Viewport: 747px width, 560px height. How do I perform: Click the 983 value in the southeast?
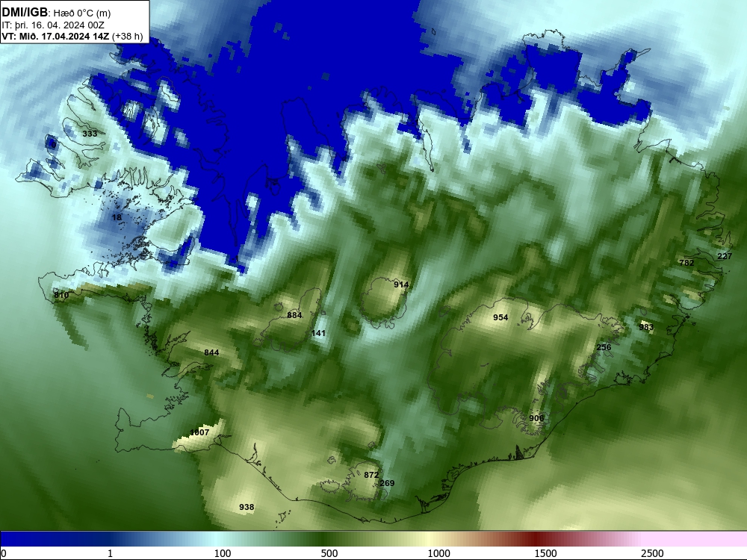pos(646,327)
